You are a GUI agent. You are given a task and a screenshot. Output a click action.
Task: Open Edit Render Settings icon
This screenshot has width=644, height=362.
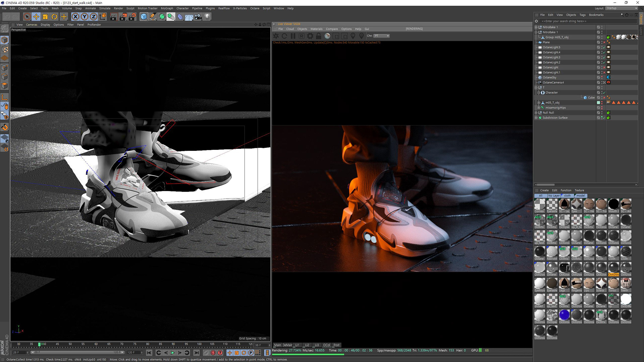(x=132, y=16)
